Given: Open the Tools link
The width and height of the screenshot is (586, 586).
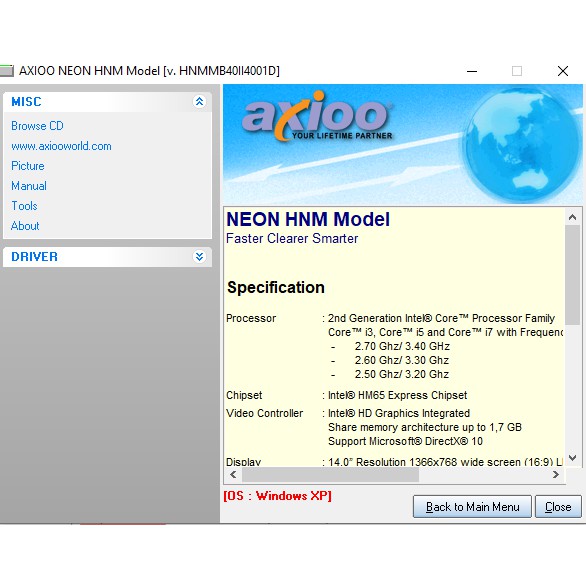Looking at the screenshot, I should pyautogui.click(x=24, y=206).
